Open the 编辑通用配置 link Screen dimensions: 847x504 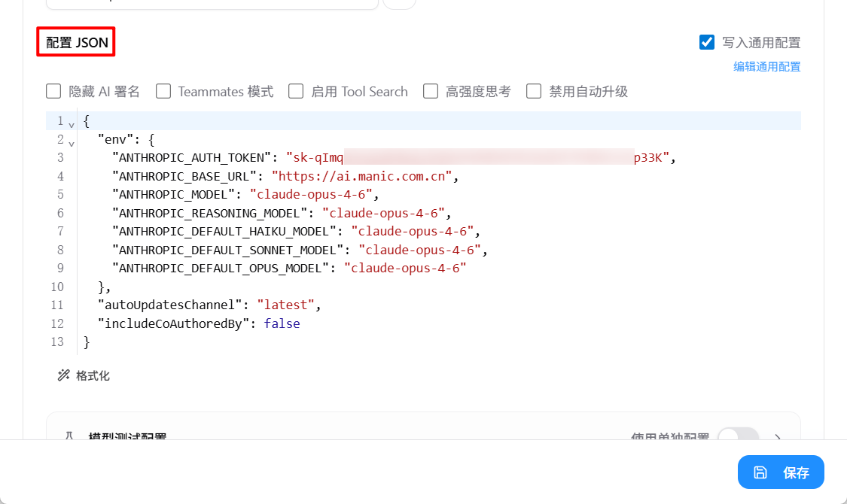(x=766, y=67)
